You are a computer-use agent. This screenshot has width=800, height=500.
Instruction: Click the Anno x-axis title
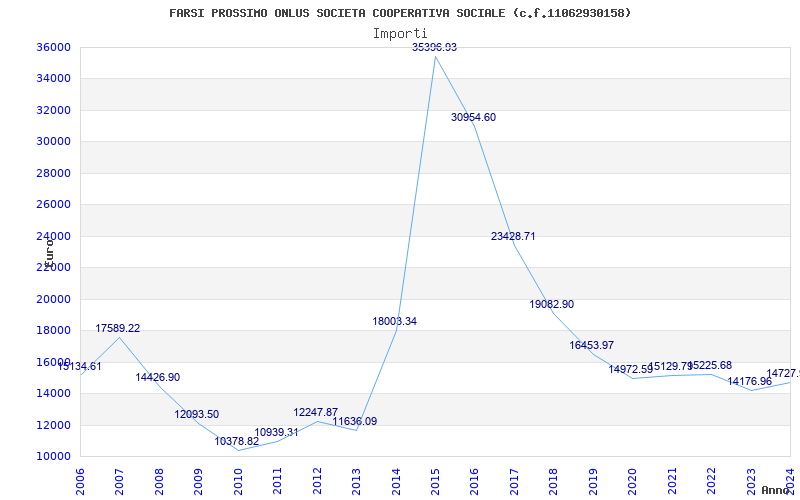coord(776,490)
